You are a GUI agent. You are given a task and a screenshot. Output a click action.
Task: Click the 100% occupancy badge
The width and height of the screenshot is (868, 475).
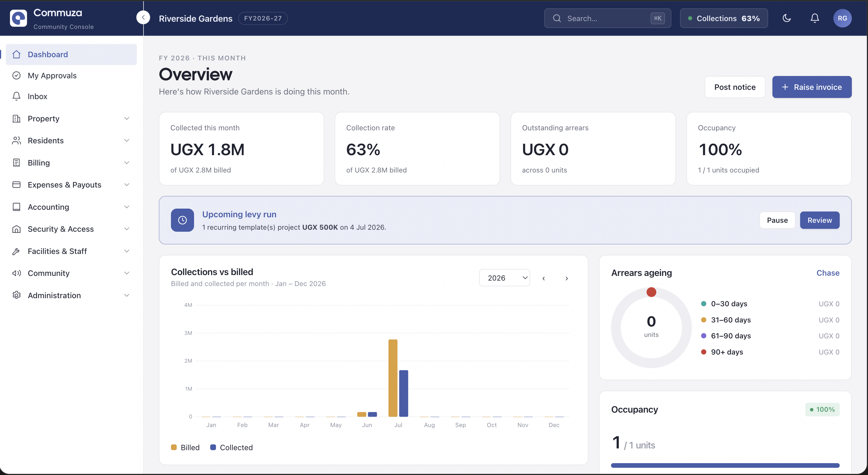[822, 410]
